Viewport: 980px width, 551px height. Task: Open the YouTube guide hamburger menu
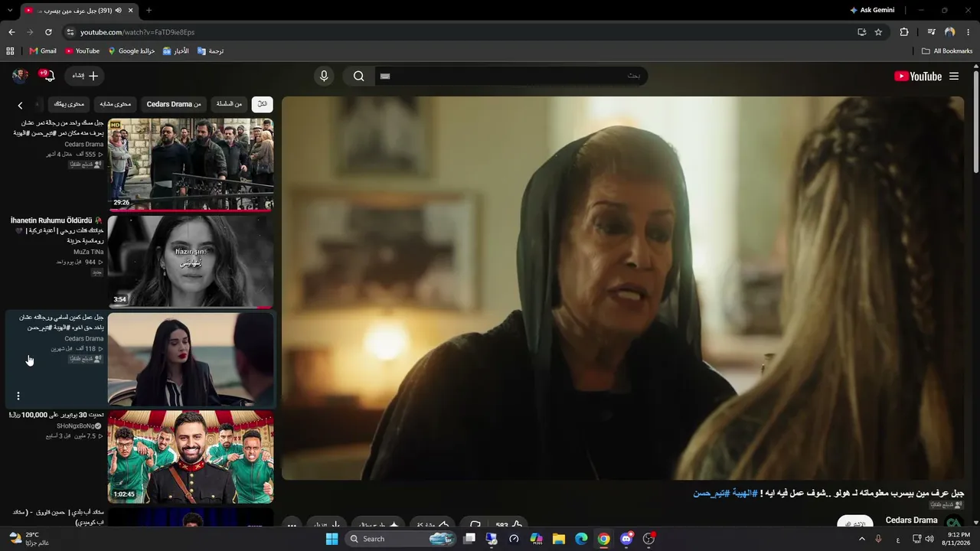tap(954, 76)
